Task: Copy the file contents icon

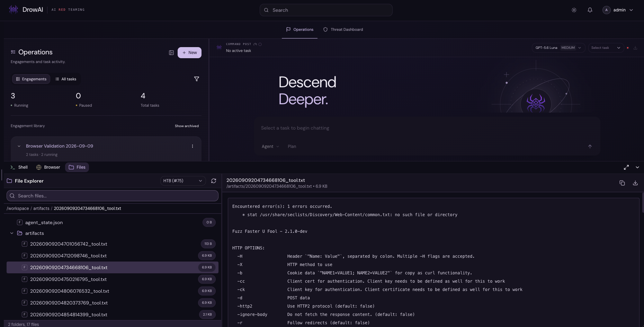Action: [x=622, y=183]
